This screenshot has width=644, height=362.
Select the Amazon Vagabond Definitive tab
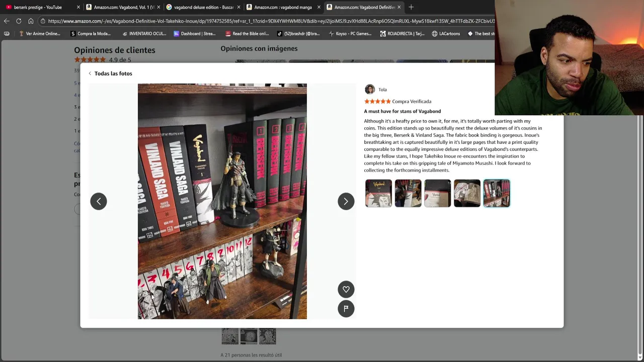364,7
